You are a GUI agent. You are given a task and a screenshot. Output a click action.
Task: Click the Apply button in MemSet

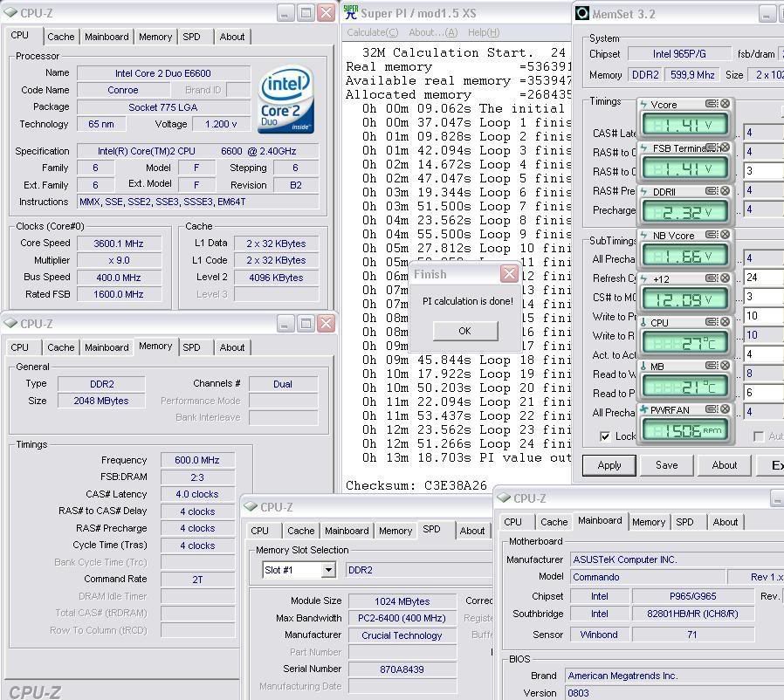609,465
